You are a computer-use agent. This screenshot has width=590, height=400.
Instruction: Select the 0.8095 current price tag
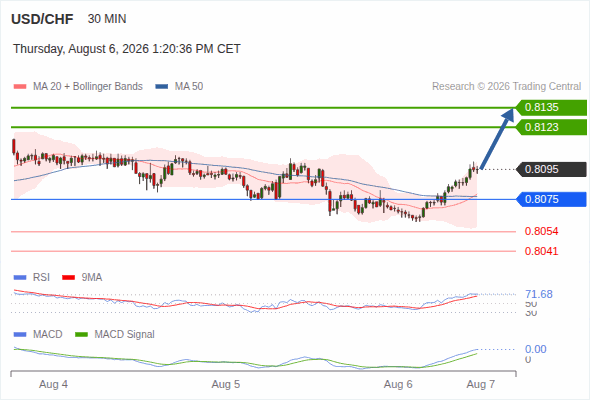coord(551,169)
